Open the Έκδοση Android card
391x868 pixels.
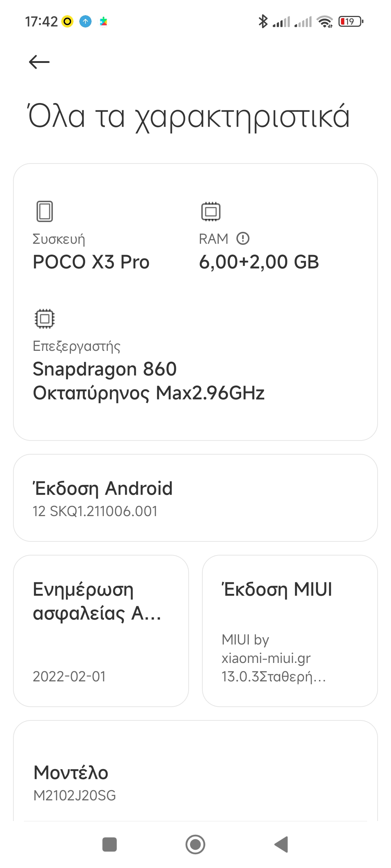[x=195, y=498]
